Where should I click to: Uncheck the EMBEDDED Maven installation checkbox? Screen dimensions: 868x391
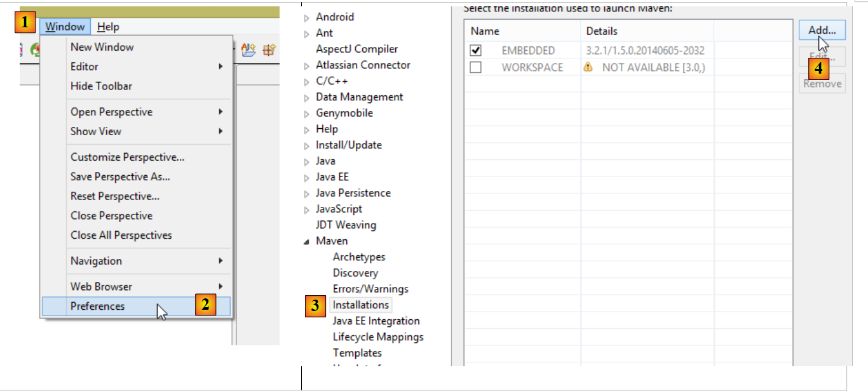[475, 50]
